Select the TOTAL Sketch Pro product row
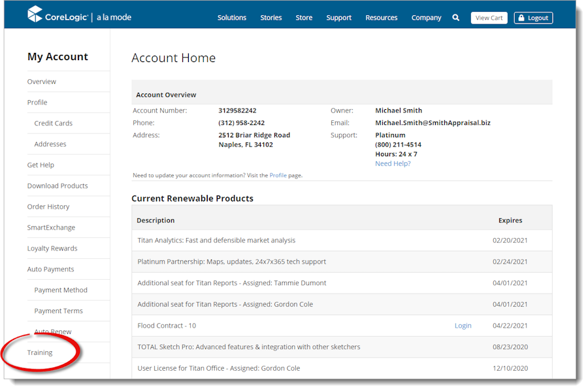588x391 pixels. click(342, 347)
